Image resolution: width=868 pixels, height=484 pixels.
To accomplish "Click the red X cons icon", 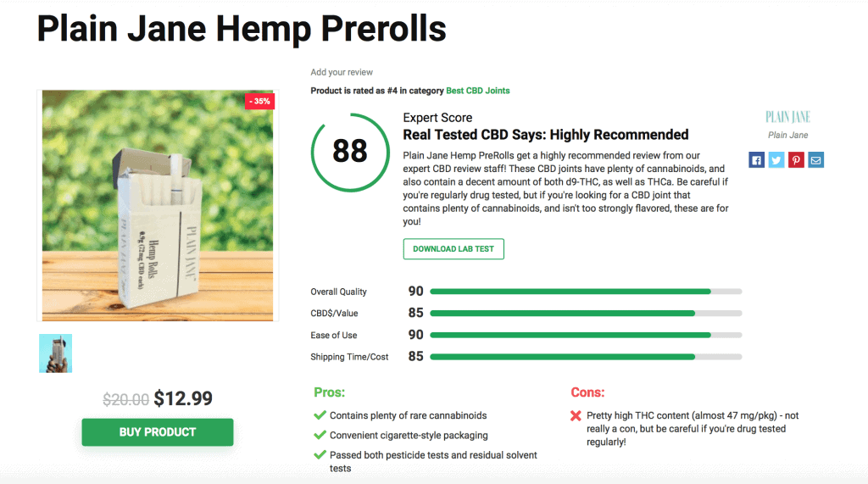I will (x=576, y=416).
